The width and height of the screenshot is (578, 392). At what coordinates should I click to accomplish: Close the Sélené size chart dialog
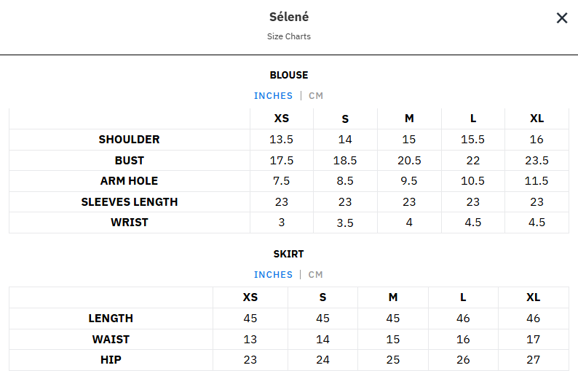[562, 18]
